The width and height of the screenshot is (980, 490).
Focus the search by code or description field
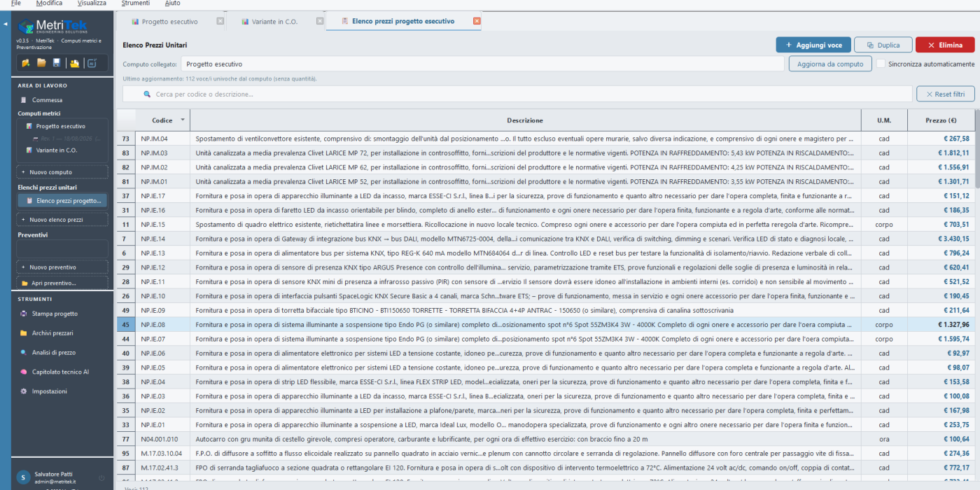click(518, 94)
